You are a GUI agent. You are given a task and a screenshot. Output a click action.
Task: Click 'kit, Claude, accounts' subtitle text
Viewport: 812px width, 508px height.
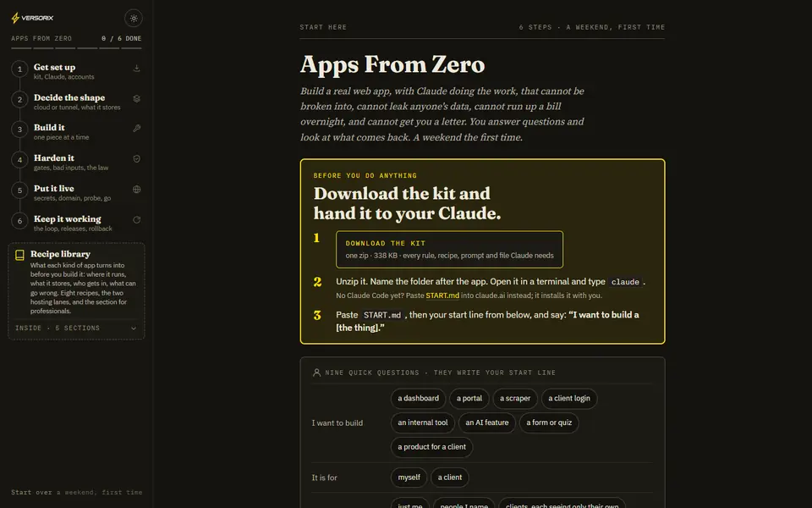coord(63,77)
